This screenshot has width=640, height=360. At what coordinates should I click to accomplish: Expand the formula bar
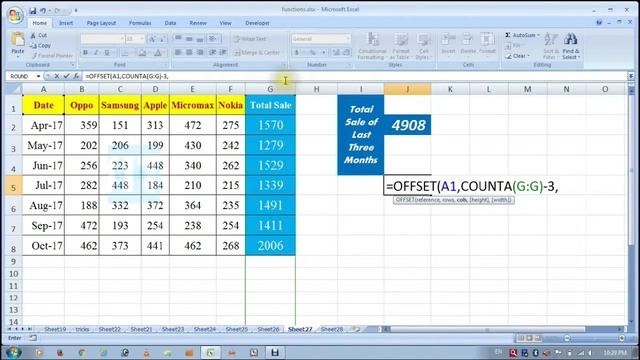point(631,76)
